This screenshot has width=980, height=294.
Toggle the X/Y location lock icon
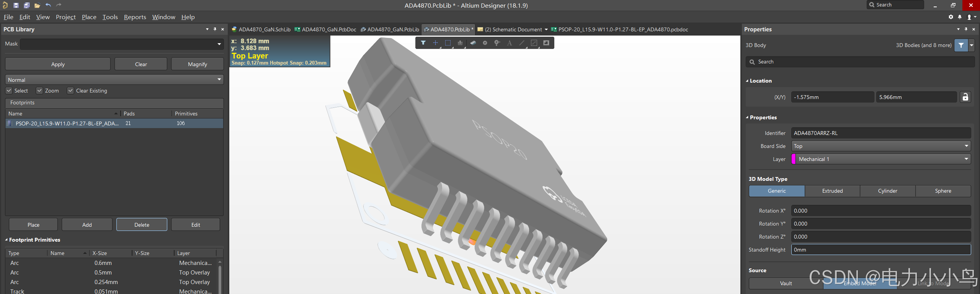pos(965,97)
